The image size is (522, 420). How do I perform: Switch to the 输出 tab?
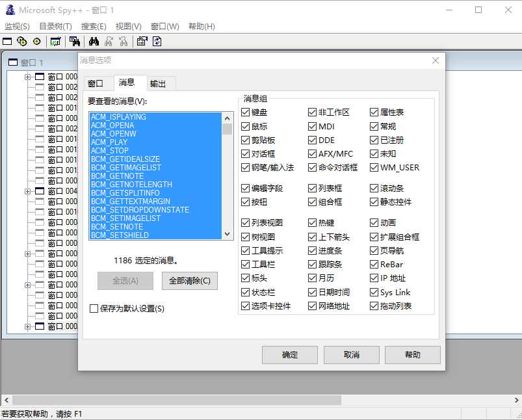[158, 84]
